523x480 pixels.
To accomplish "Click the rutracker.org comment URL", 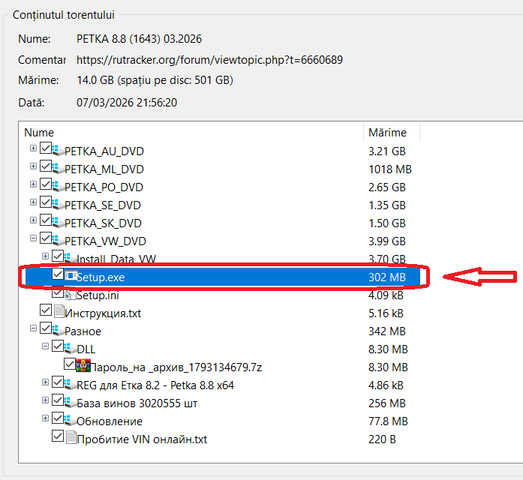I will click(209, 60).
